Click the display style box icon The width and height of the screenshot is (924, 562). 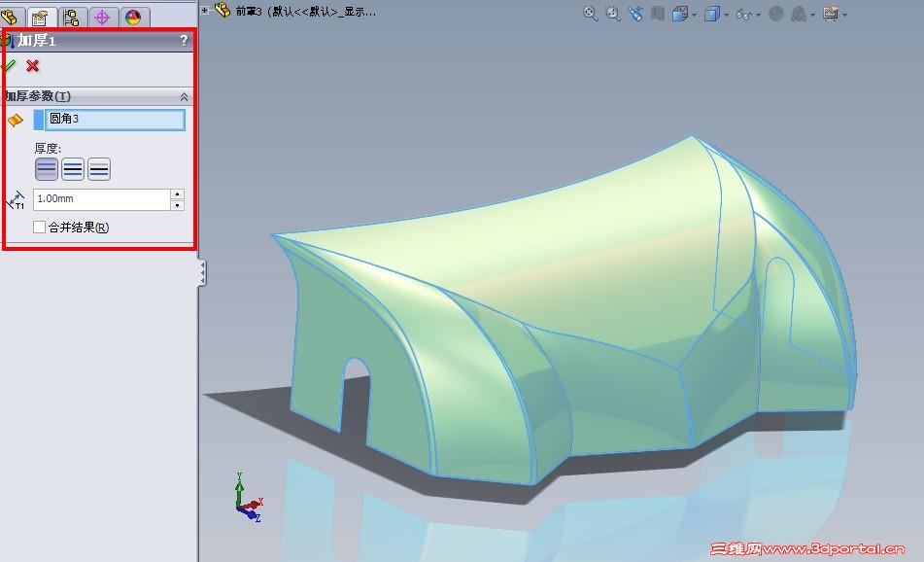pyautogui.click(x=712, y=14)
